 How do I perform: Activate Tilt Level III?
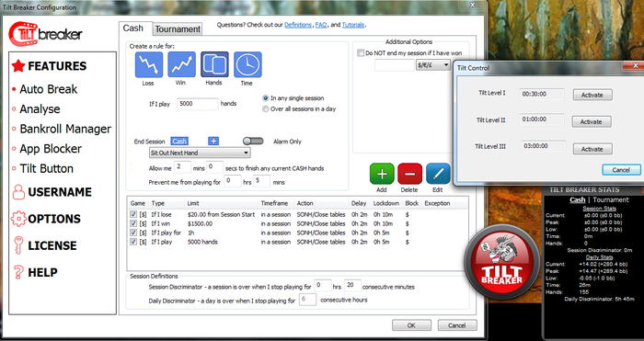click(592, 149)
